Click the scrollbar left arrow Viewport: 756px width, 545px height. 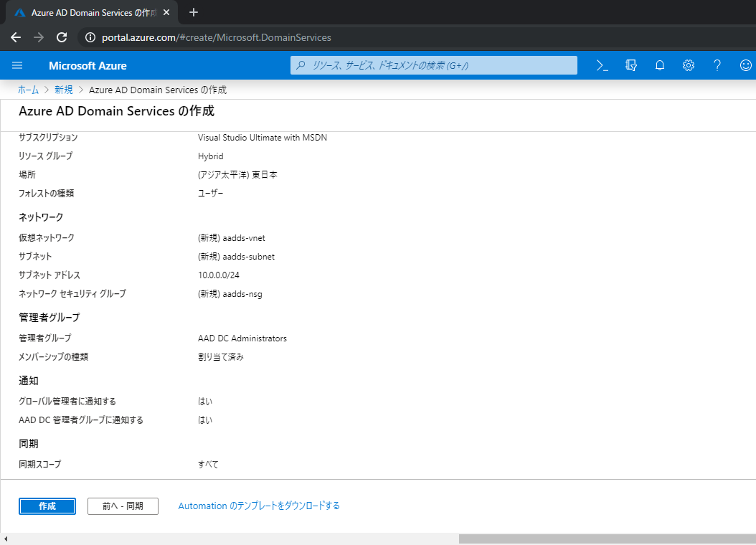point(5,539)
